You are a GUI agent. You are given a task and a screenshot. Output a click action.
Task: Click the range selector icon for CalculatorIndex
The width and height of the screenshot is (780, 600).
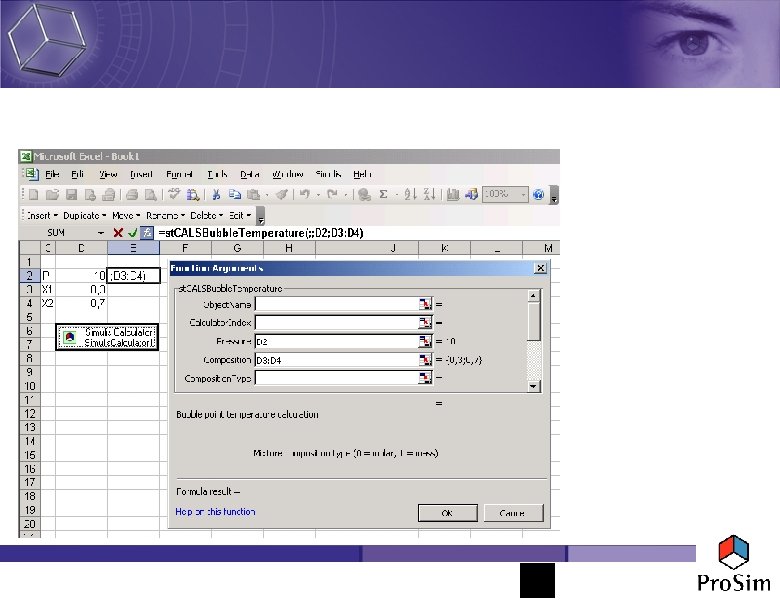tap(425, 322)
